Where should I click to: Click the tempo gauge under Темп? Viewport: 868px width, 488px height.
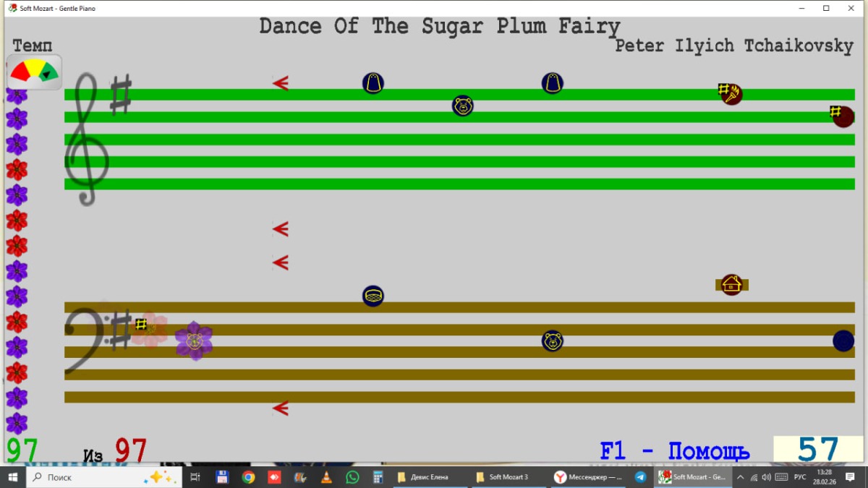click(35, 72)
